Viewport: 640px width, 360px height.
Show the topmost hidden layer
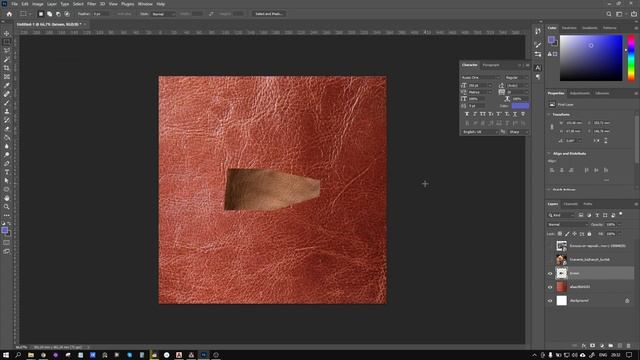coord(550,246)
